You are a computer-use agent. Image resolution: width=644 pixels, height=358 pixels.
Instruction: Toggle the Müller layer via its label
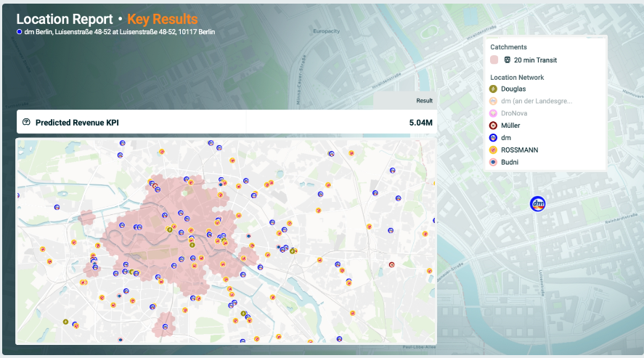[x=510, y=126]
